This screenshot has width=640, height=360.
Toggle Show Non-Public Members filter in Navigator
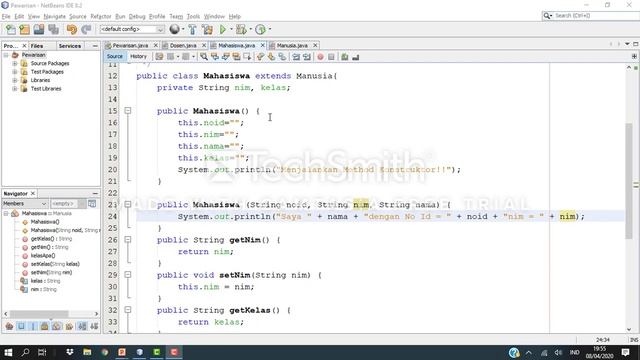(x=44, y=326)
